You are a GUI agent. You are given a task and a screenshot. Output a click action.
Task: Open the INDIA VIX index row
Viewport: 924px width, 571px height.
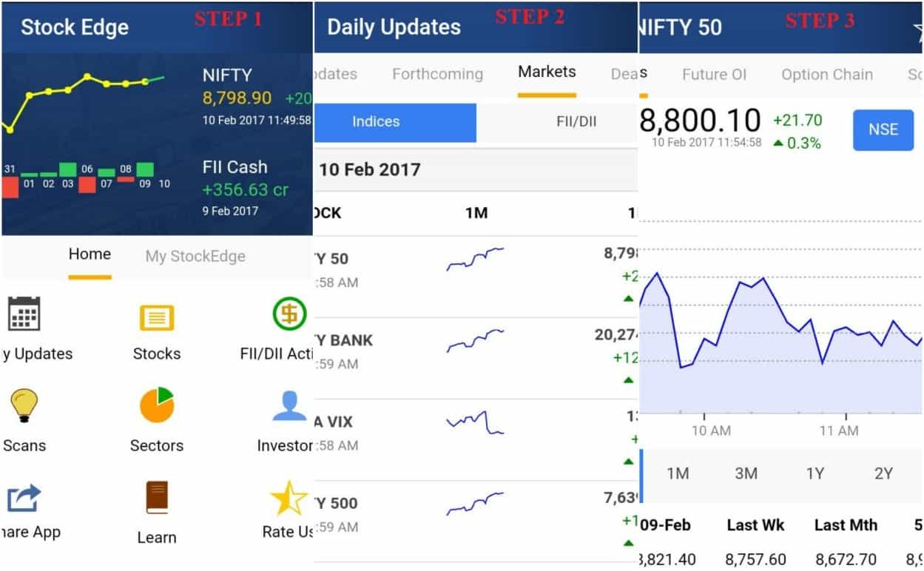click(476, 439)
